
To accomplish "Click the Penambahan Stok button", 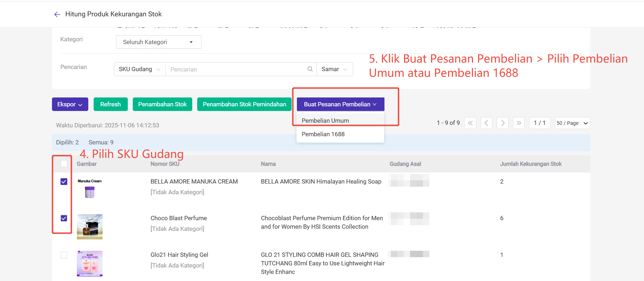I will coord(162,104).
